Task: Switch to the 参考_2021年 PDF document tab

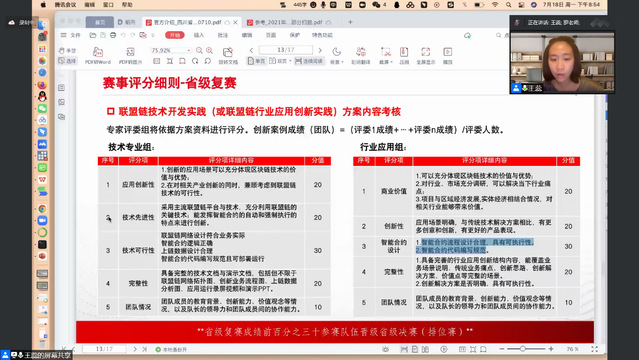Action: (x=289, y=22)
